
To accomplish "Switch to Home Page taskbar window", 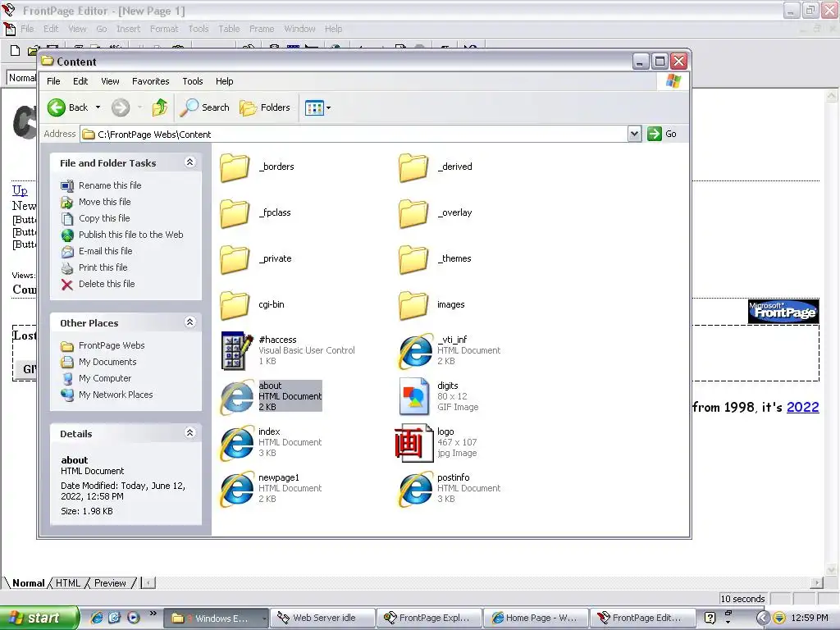I will [x=535, y=618].
